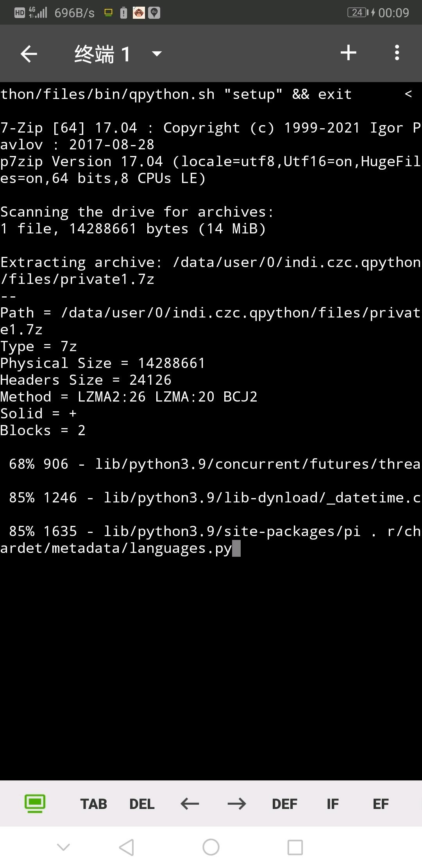This screenshot has width=422, height=868.
Task: Open the 终端 1 terminal dropdown
Action: [157, 54]
